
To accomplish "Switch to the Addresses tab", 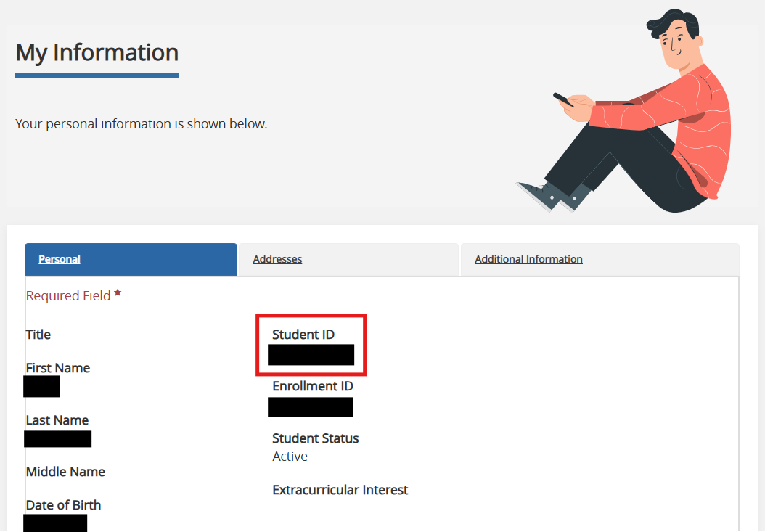I will tap(277, 260).
